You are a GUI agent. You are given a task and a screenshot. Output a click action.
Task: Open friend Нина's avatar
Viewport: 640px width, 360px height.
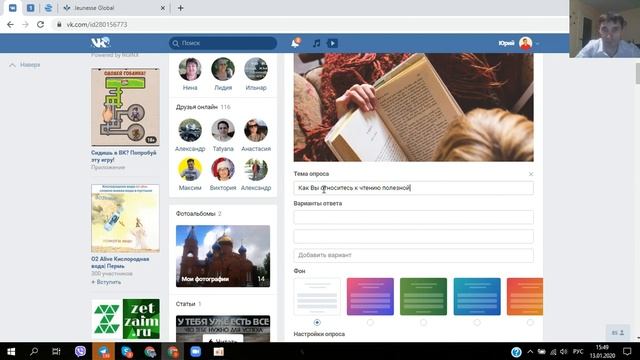(x=190, y=69)
